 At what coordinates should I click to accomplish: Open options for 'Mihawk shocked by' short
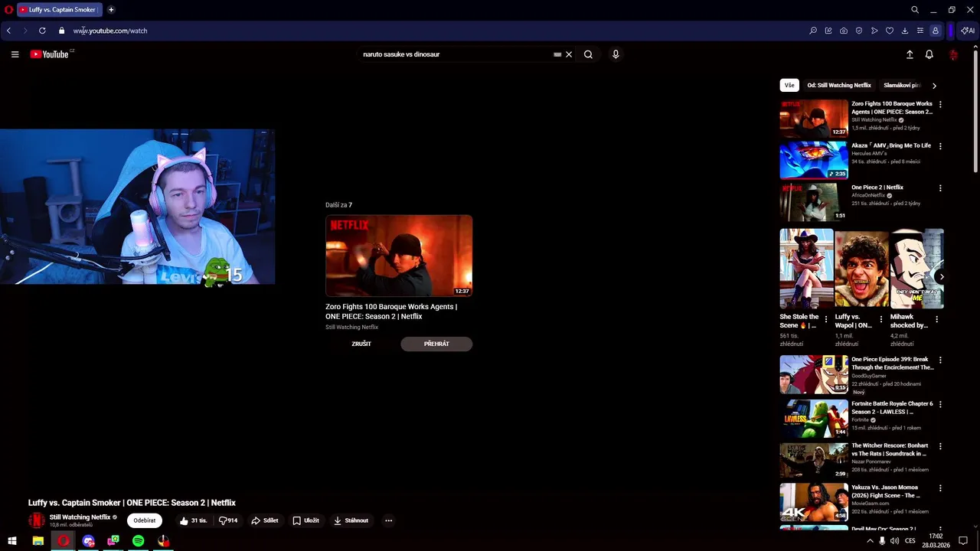(x=936, y=320)
